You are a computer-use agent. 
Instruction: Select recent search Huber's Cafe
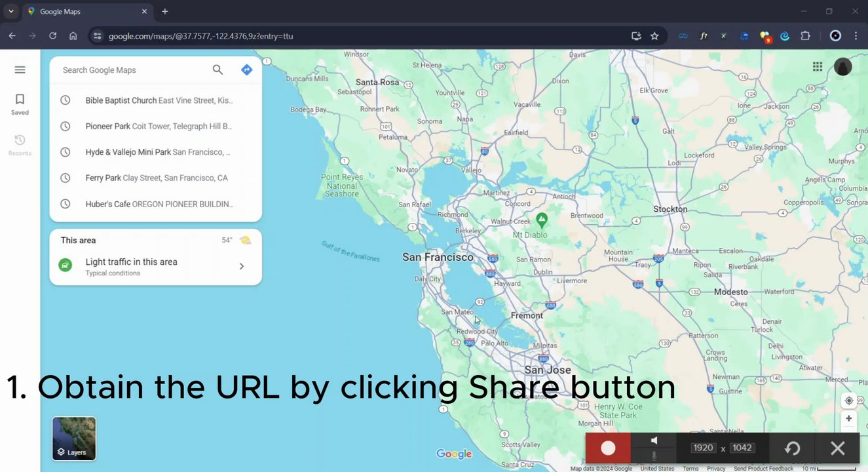pyautogui.click(x=156, y=205)
